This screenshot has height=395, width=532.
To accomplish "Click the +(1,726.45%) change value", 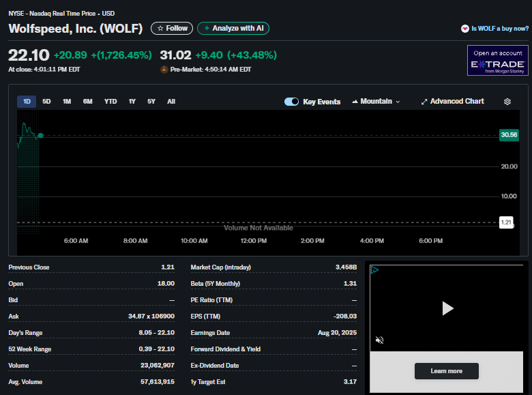I will (x=121, y=55).
